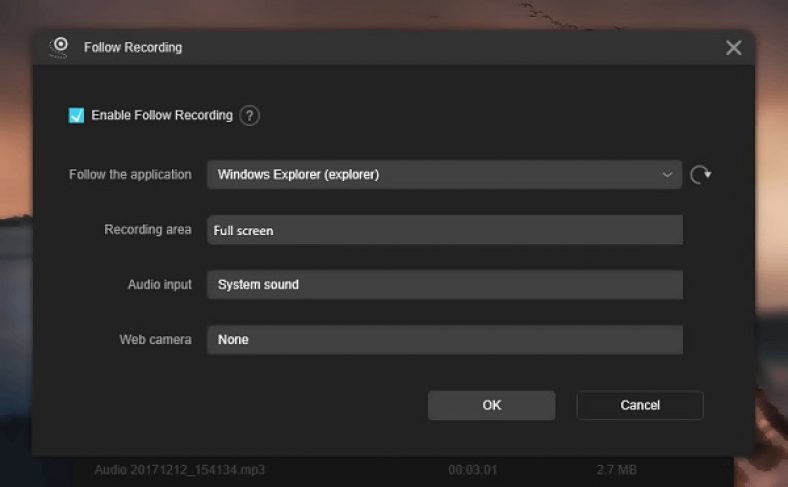Expand the Follow the application dropdown
The image size is (788, 487).
pos(444,174)
